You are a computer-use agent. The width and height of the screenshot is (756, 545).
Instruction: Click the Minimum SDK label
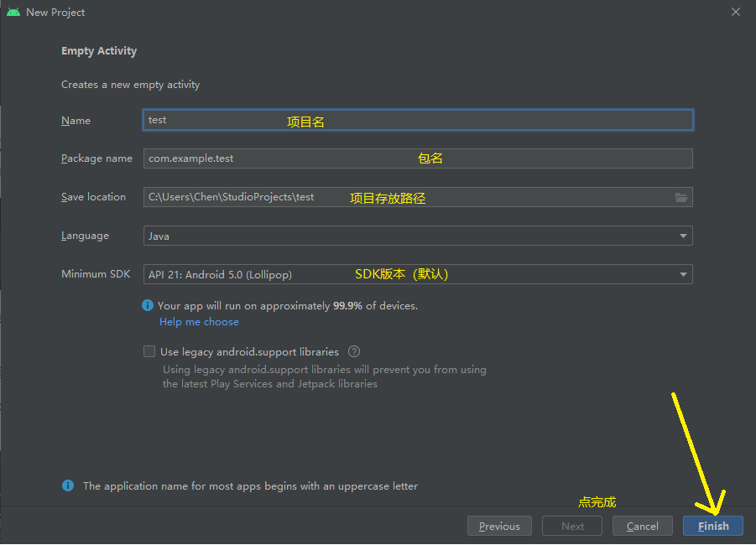96,274
